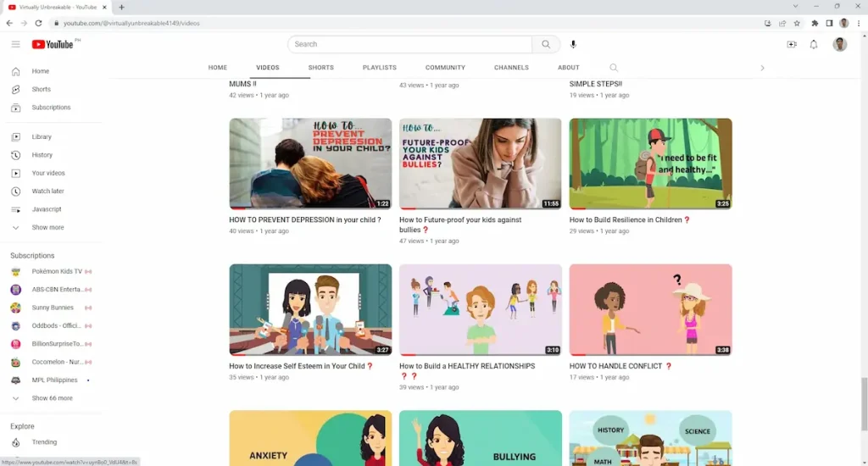The height and width of the screenshot is (466, 868).
Task: Open the CHANNELS tab
Action: pos(511,68)
